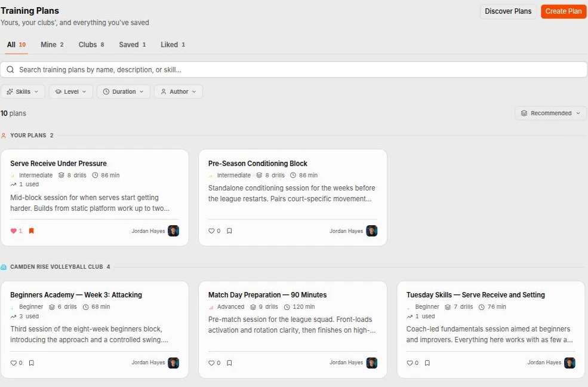Switch to the Clubs tab
The height and width of the screenshot is (387, 588).
[x=91, y=45]
